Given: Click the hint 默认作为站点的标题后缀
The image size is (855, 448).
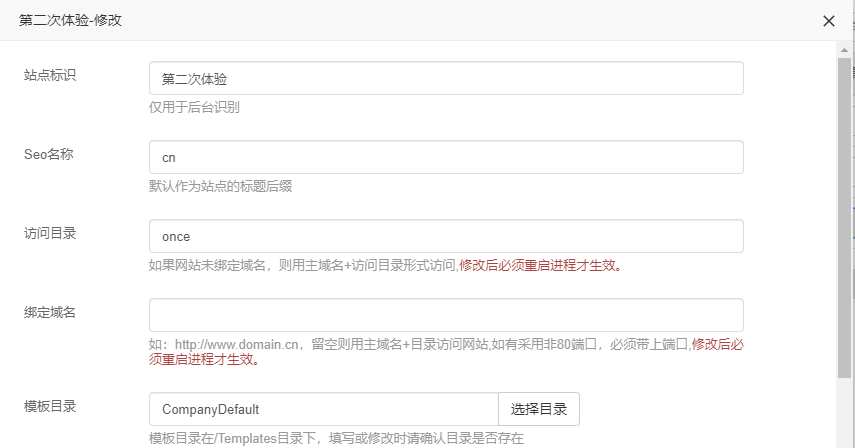Looking at the screenshot, I should pos(220,186).
